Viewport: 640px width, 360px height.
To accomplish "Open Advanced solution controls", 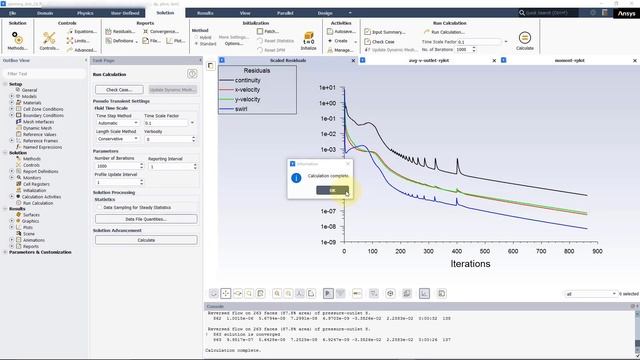I will pos(82,50).
